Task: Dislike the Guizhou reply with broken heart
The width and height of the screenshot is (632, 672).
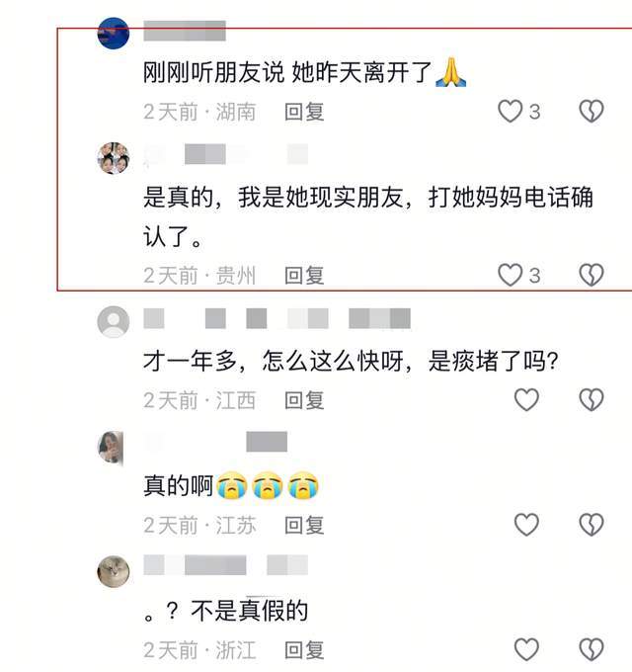Action: 592,275
